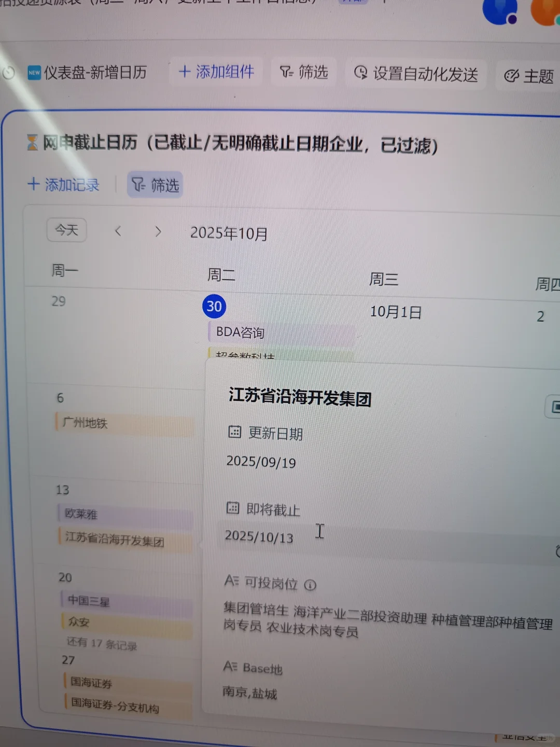Go to previous month arrow
The width and height of the screenshot is (560, 747).
[118, 231]
